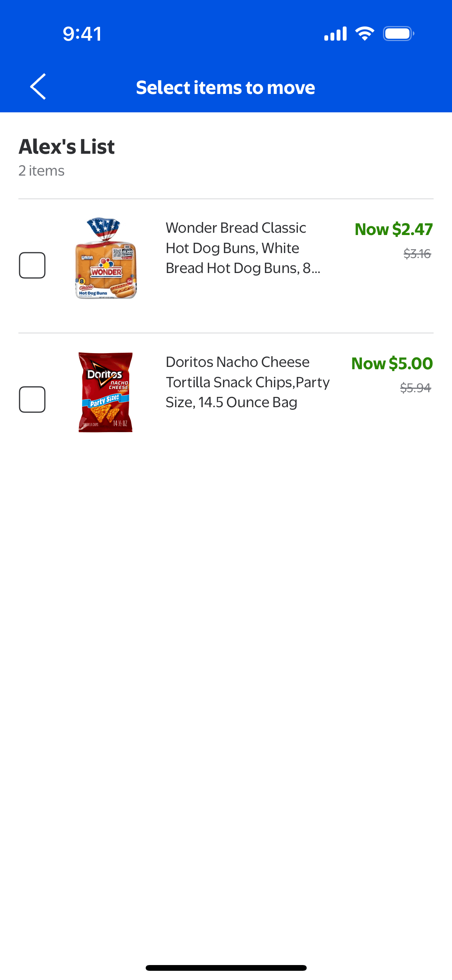Click the Wi-Fi status icon
This screenshot has height=980, width=452.
pyautogui.click(x=365, y=34)
